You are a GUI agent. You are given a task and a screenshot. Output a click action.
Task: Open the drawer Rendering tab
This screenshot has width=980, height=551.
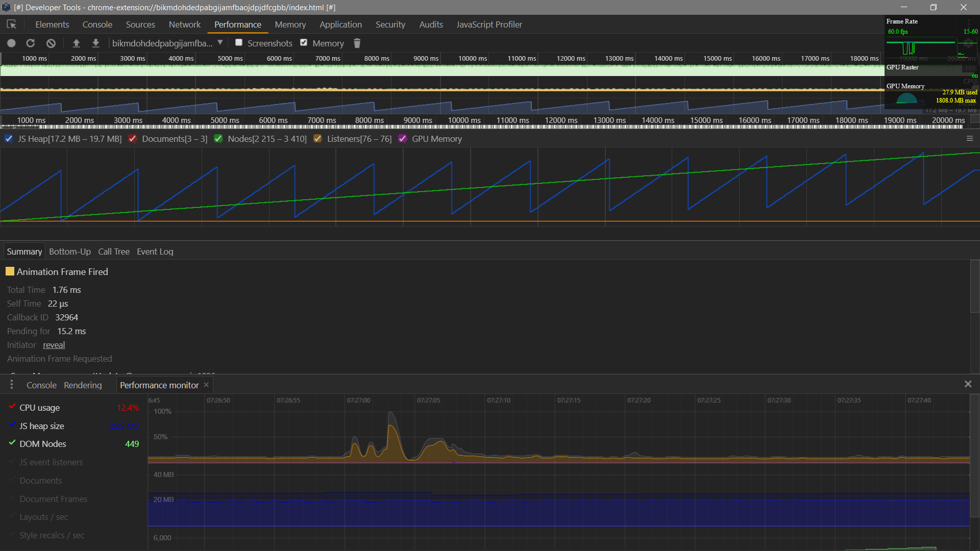point(83,385)
